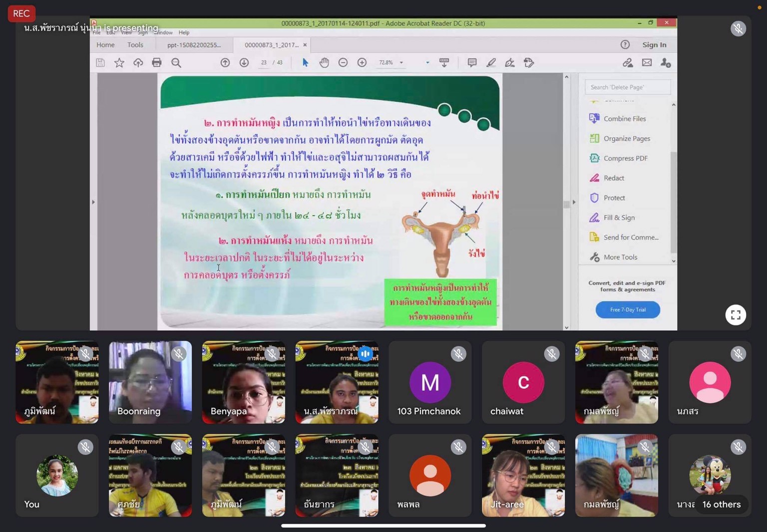The image size is (767, 532).
Task: Click the Sign In link
Action: click(654, 45)
